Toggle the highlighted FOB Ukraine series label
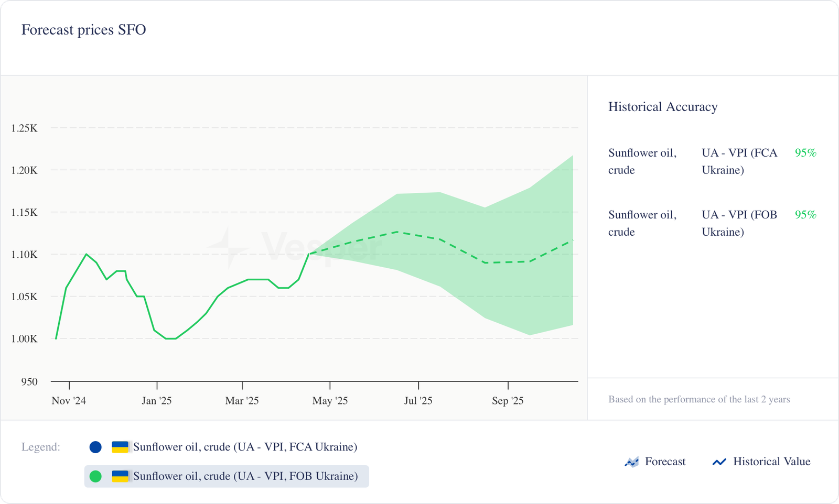The width and height of the screenshot is (839, 504). (x=245, y=476)
